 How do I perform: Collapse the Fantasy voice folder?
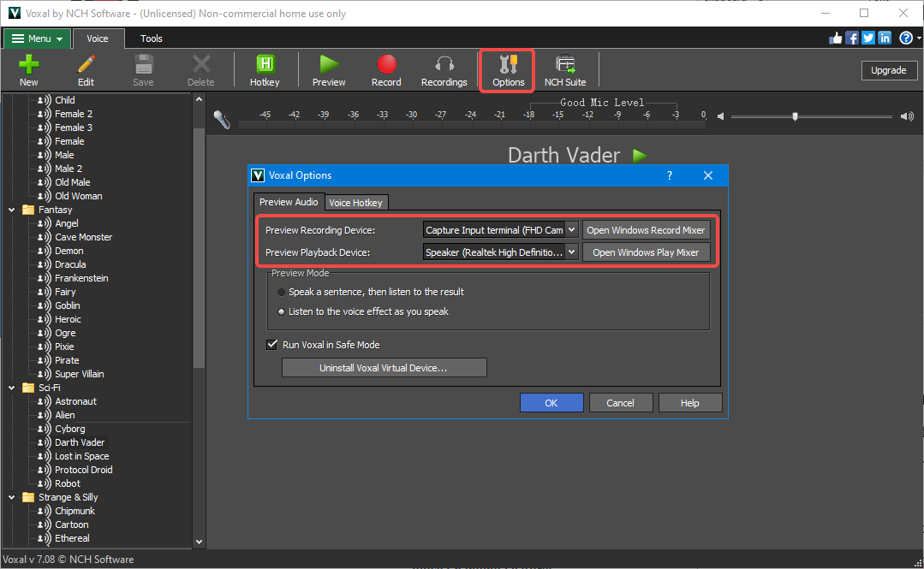pyautogui.click(x=12, y=210)
